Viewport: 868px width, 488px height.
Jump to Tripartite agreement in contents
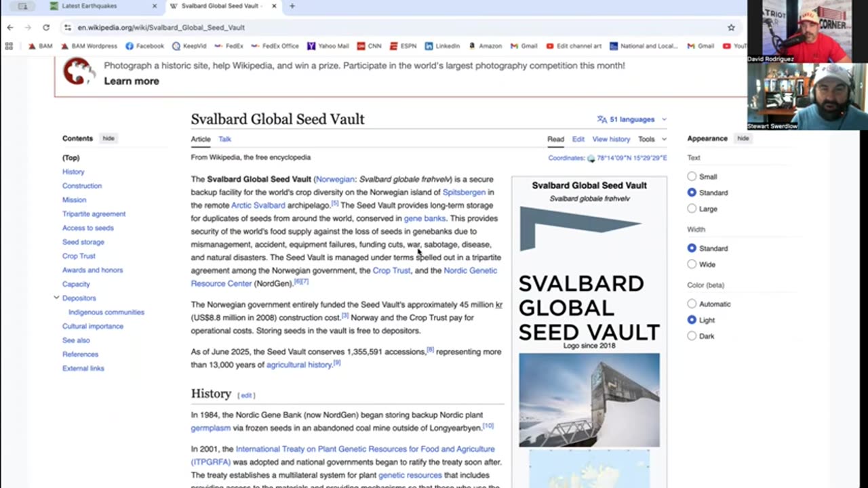(94, 213)
